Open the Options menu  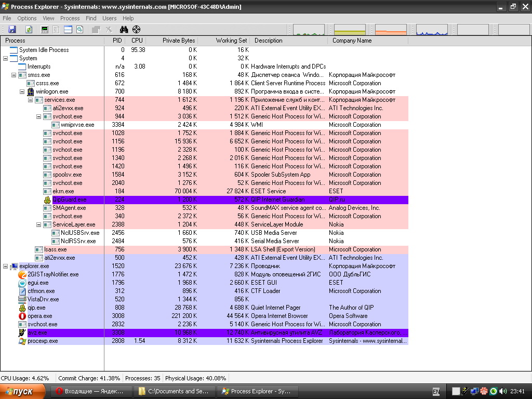(x=27, y=18)
